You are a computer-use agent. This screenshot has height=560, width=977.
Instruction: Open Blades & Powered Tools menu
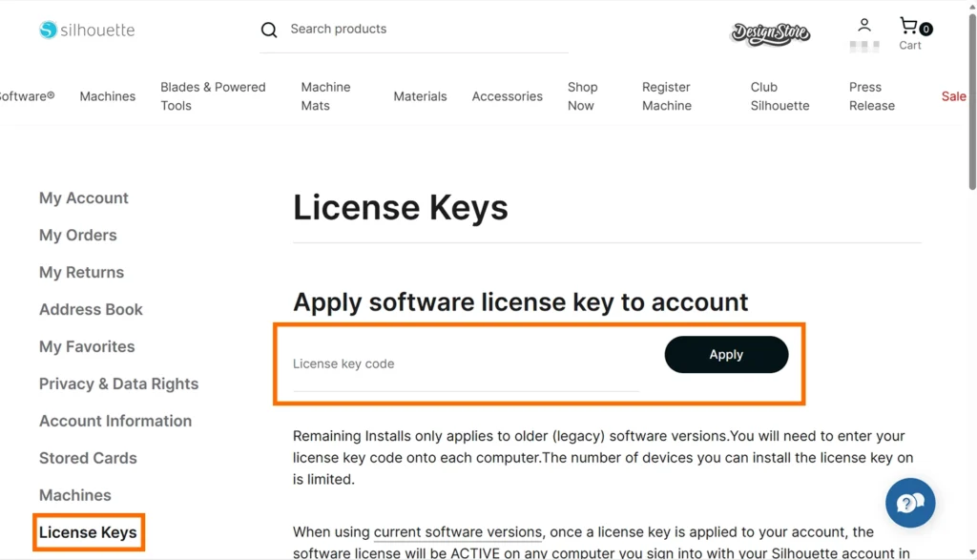tap(213, 96)
